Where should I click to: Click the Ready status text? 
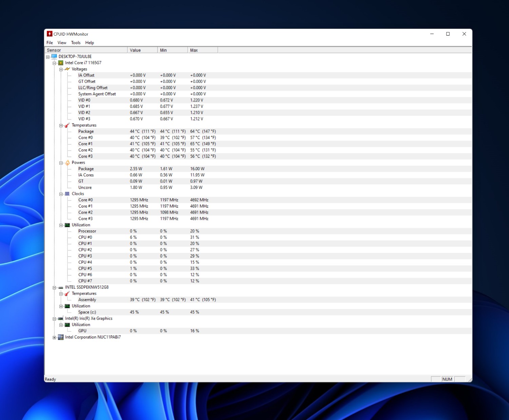coord(50,379)
